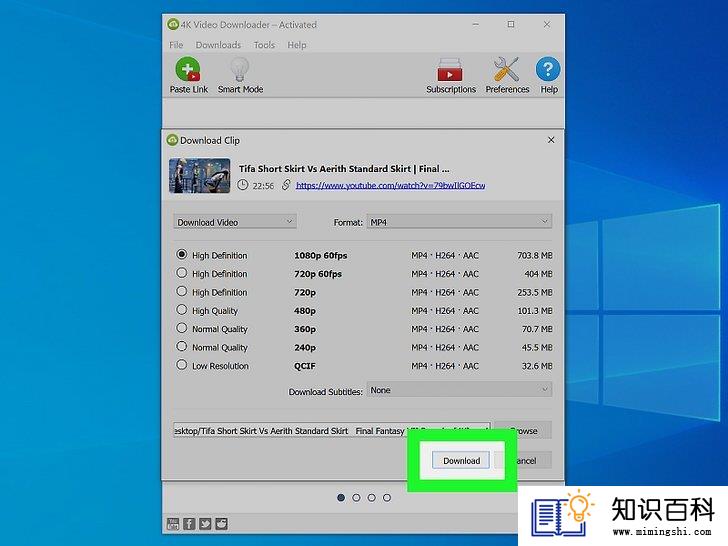Click the Twitter icon in footer

click(205, 524)
